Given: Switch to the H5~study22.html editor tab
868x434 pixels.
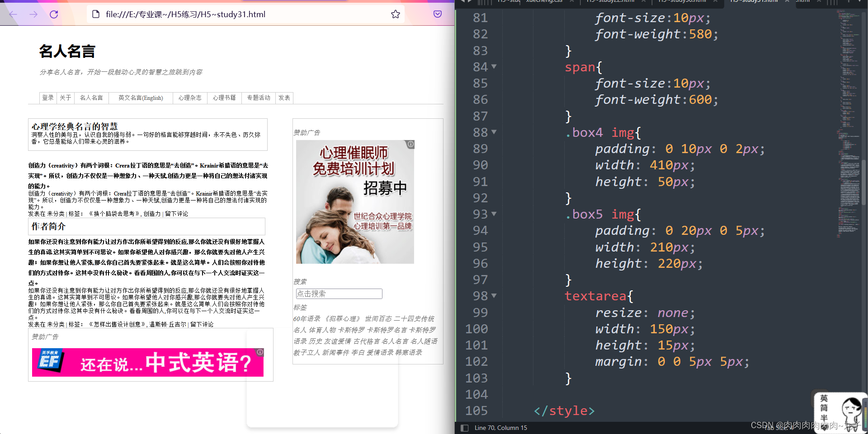Looking at the screenshot, I should pos(610,1).
